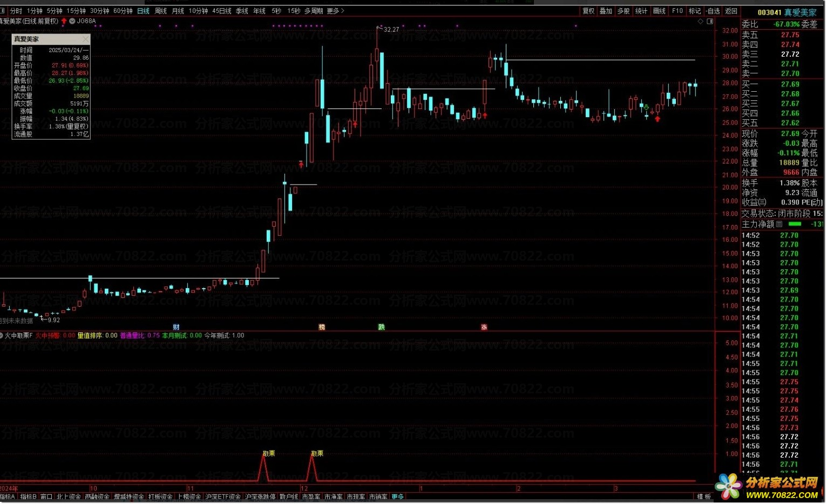Select the 30分钟 period
This screenshot has width=827, height=504.
[x=99, y=11]
